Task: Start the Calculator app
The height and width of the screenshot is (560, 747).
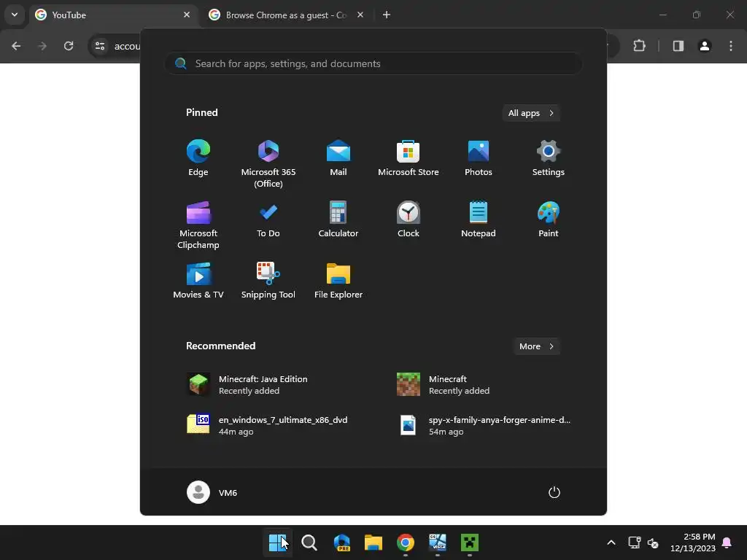Action: click(x=338, y=219)
